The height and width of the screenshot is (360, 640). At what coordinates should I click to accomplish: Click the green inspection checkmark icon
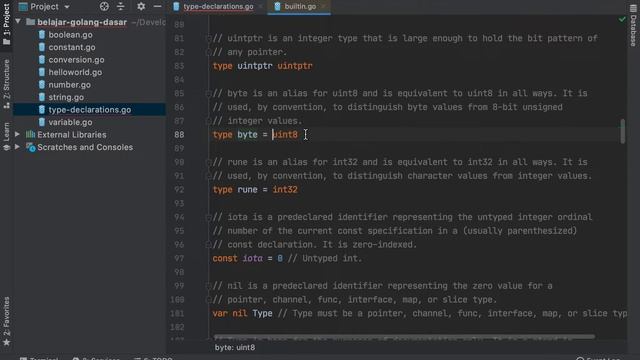click(622, 19)
